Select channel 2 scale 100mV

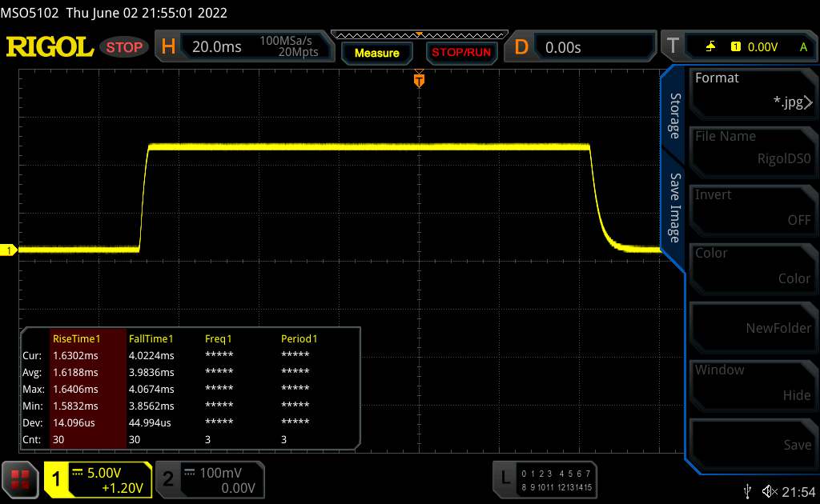[x=220, y=473]
